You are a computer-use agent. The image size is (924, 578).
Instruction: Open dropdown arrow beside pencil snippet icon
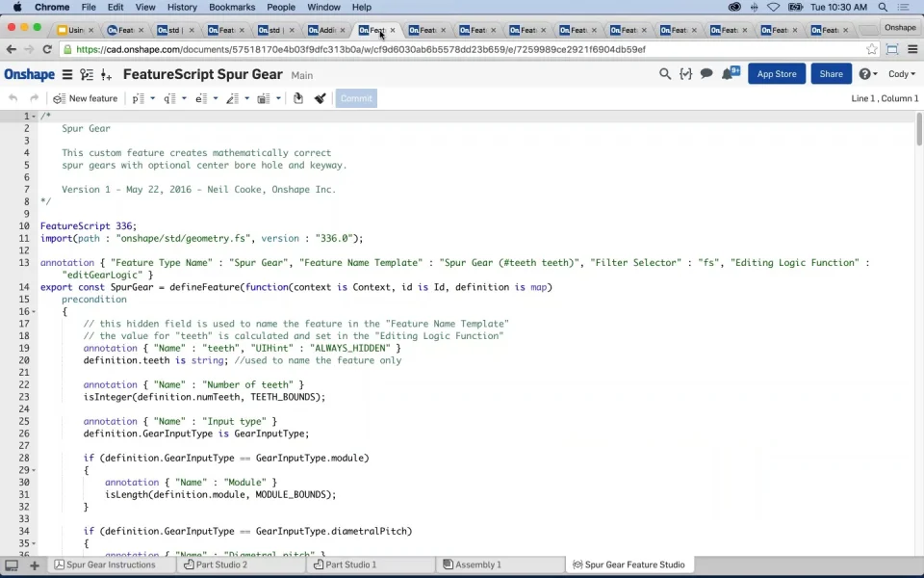point(247,98)
